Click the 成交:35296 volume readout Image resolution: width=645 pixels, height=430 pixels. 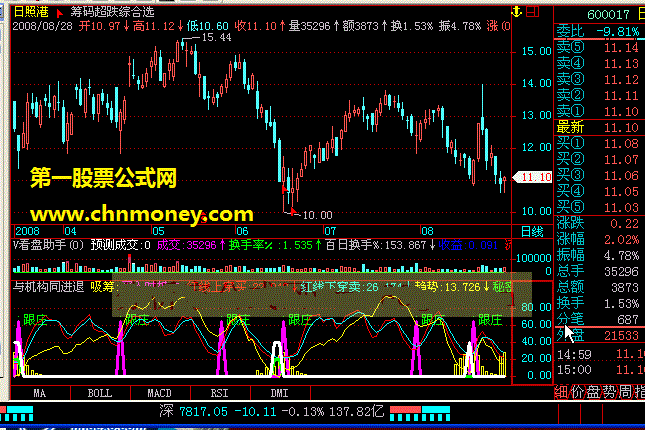[186, 245]
